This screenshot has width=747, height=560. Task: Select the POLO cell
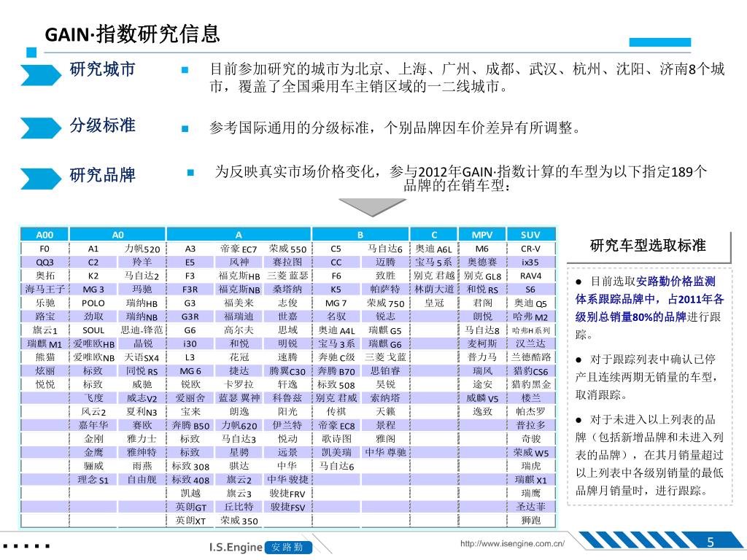click(x=93, y=303)
